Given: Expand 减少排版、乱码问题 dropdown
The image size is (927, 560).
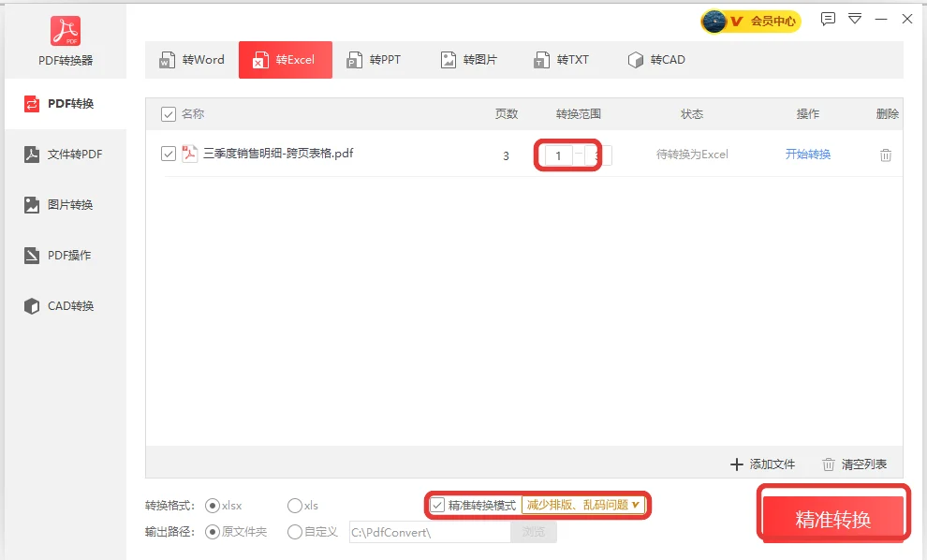Looking at the screenshot, I should [583, 505].
